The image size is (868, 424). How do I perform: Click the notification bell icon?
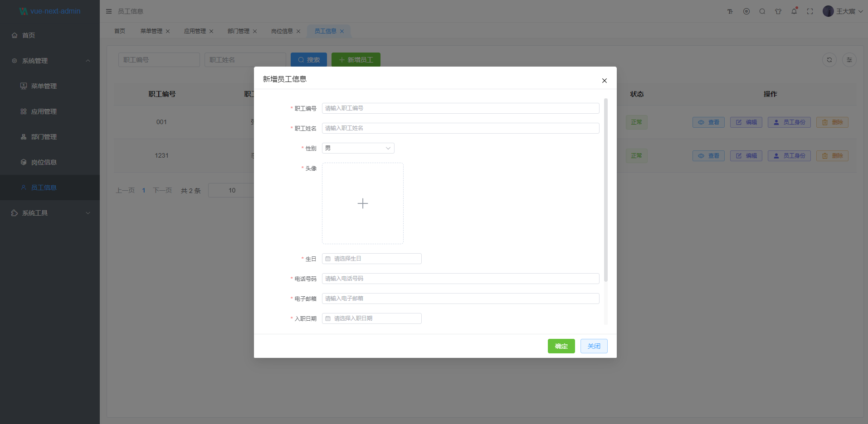794,11
